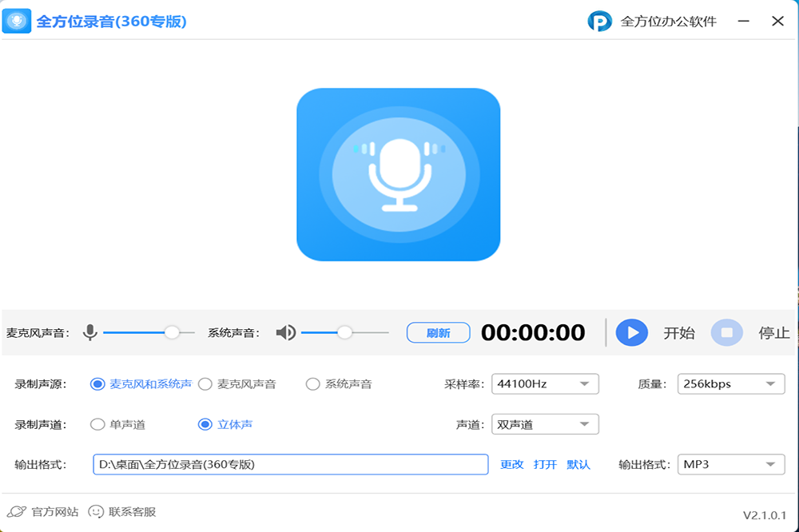The image size is (799, 532).
Task: Open the 质量 256kbps dropdown
Action: (x=731, y=384)
